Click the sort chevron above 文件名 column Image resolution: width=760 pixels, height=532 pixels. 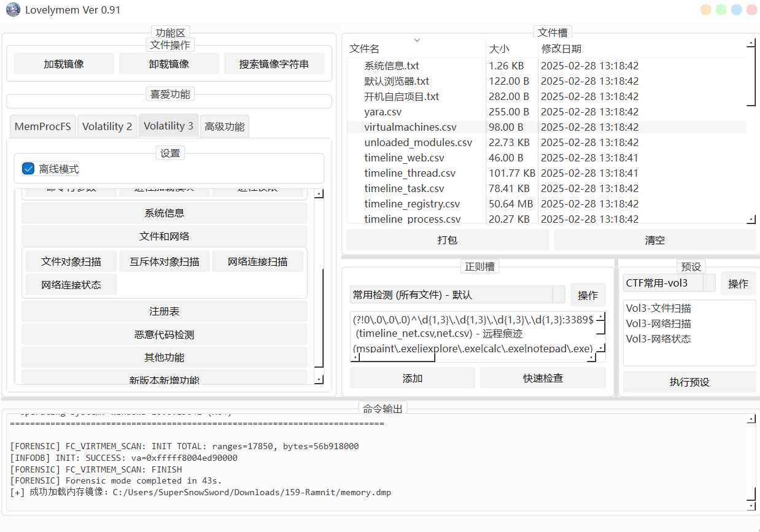pyautogui.click(x=417, y=40)
